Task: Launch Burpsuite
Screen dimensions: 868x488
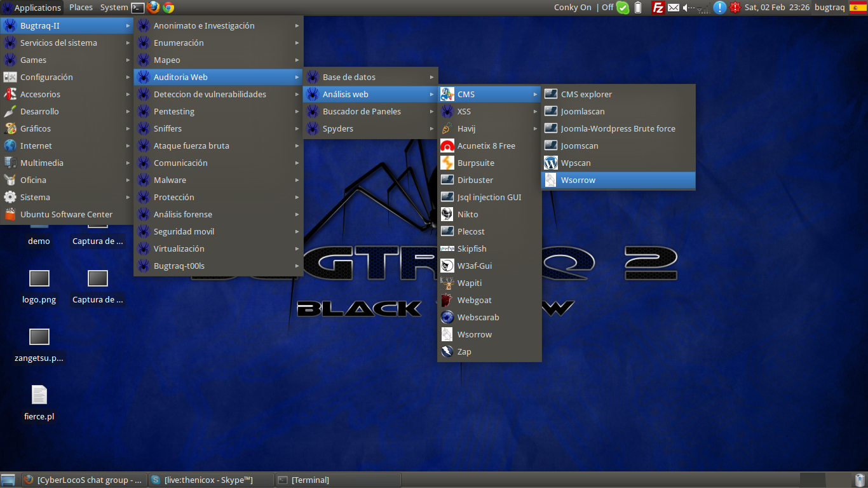Action: tap(489, 163)
